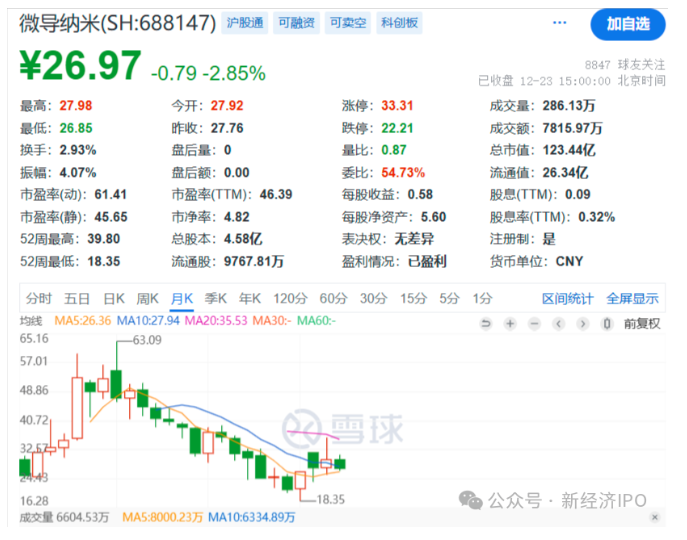Click 市盈率(TTM) value 46.39
This screenshot has width=687, height=540.
(x=276, y=195)
